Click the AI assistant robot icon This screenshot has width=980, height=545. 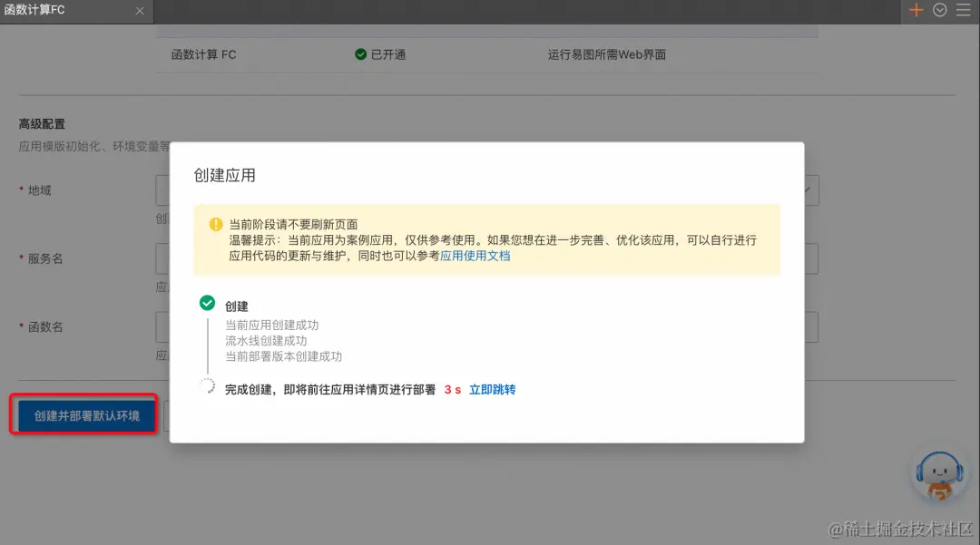pos(940,478)
